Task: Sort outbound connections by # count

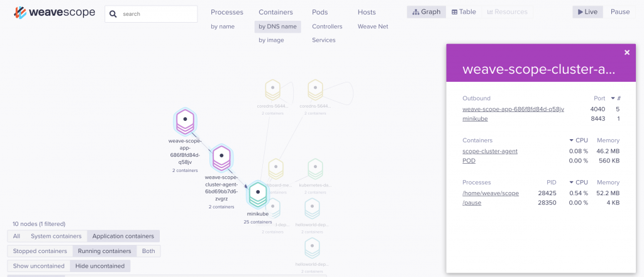Action: click(616, 99)
